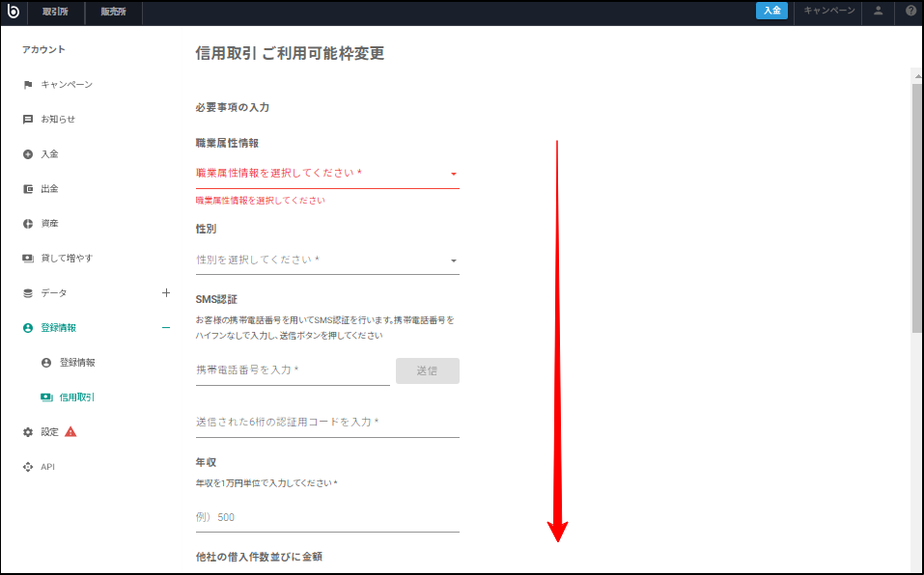Open the 職業属性情報 dropdown

click(x=327, y=174)
